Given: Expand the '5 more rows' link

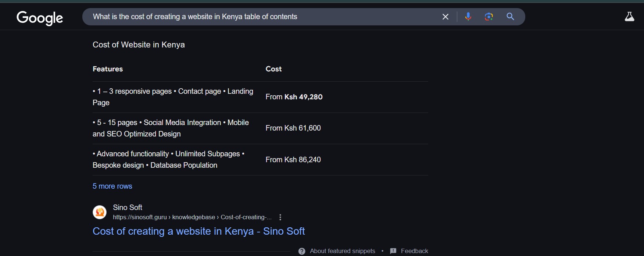Looking at the screenshot, I should point(112,186).
